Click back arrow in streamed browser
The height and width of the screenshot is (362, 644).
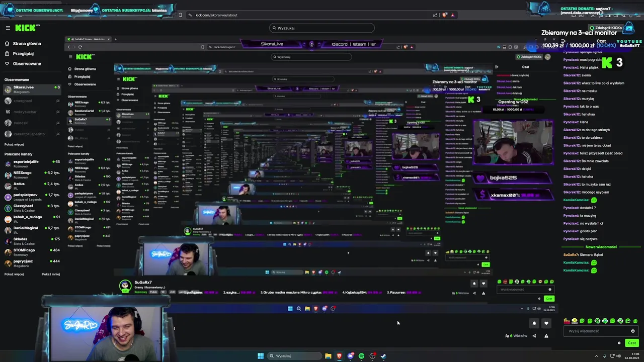[x=69, y=47]
